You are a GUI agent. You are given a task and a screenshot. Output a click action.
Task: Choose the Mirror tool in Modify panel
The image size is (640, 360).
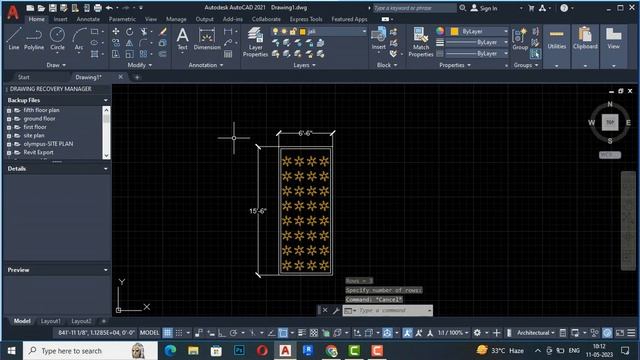129,43
